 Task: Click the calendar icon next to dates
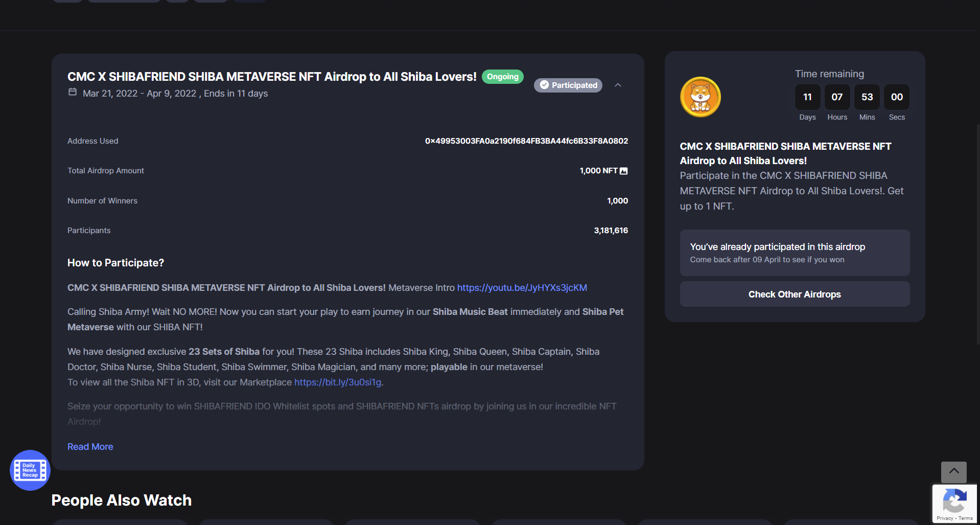tap(73, 92)
